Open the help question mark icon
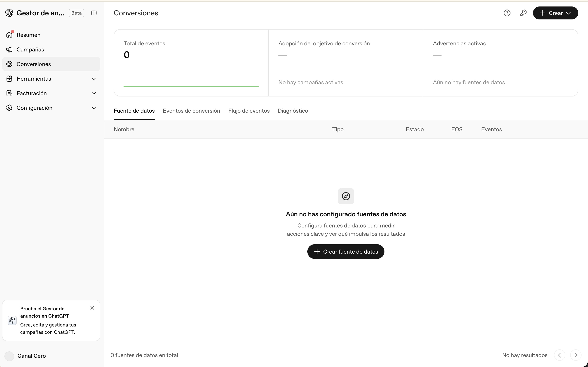The height and width of the screenshot is (367, 588). [507, 13]
